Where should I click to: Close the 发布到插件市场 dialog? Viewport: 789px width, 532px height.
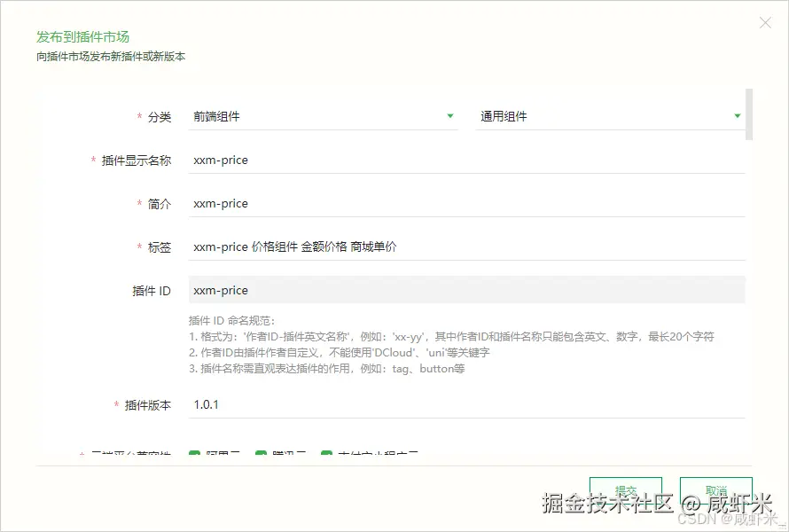point(764,22)
